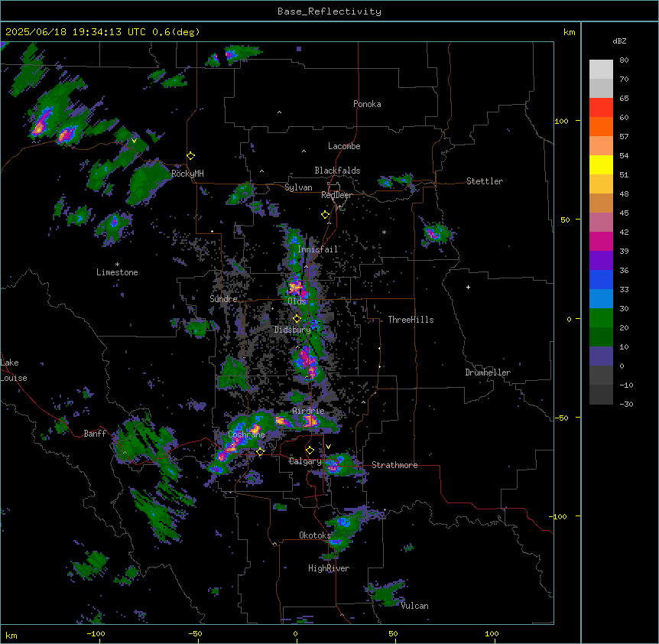The height and width of the screenshot is (644, 659).
Task: Click the RockyMH label
Action: click(x=187, y=174)
